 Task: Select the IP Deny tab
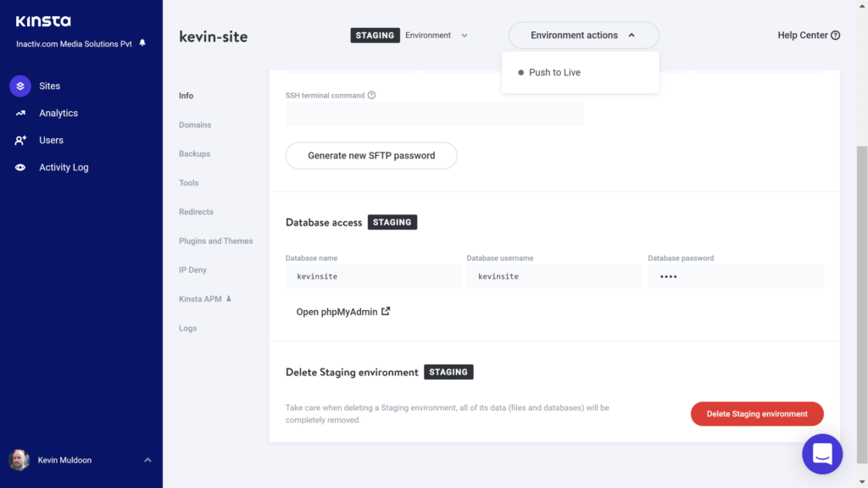(x=192, y=270)
